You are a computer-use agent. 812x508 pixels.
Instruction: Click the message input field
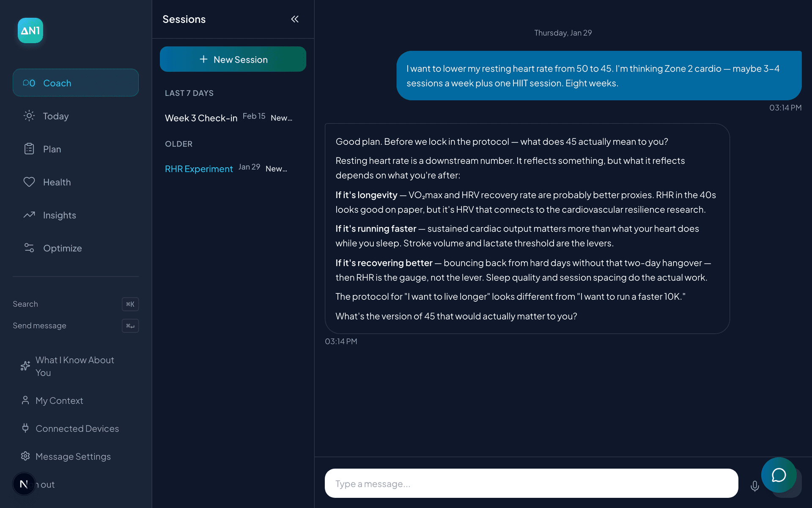[531, 483]
